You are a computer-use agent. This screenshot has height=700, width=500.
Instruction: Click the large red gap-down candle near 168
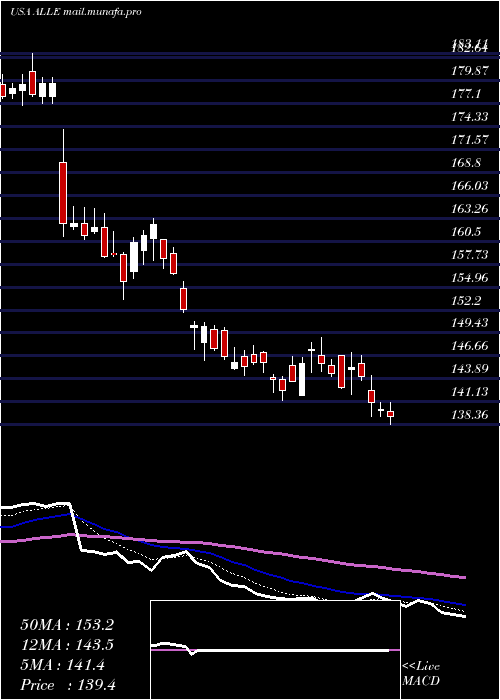coord(63,193)
